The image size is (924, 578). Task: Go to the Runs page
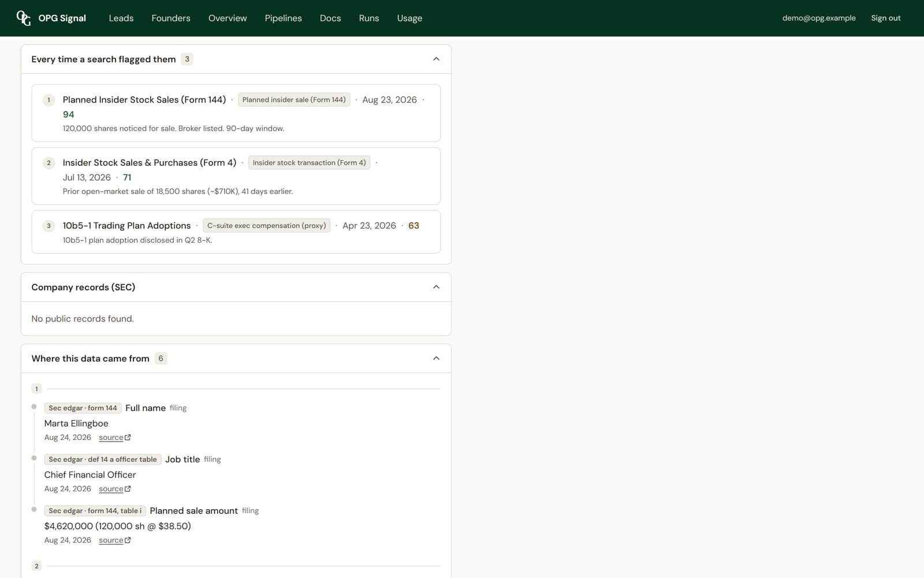tap(369, 18)
